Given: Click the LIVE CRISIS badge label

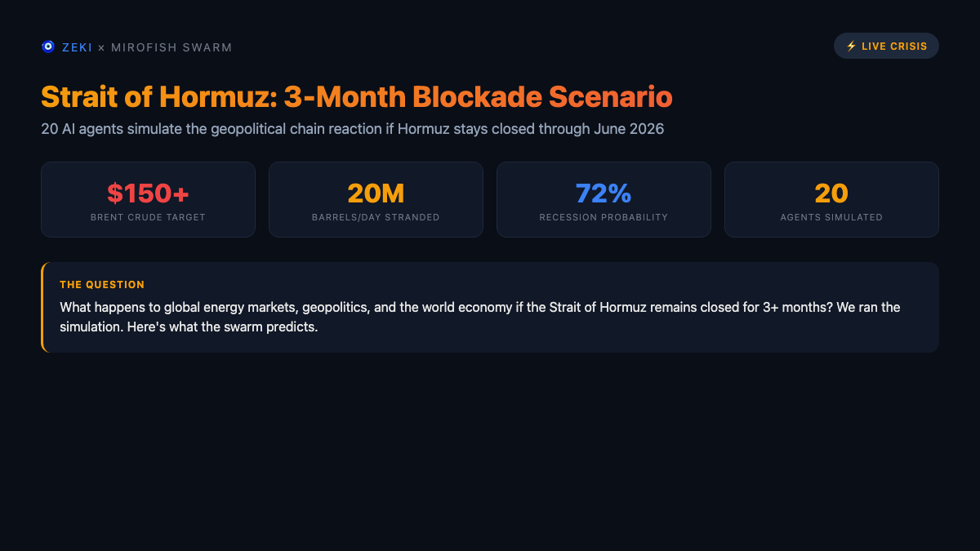Looking at the screenshot, I should (894, 47).
